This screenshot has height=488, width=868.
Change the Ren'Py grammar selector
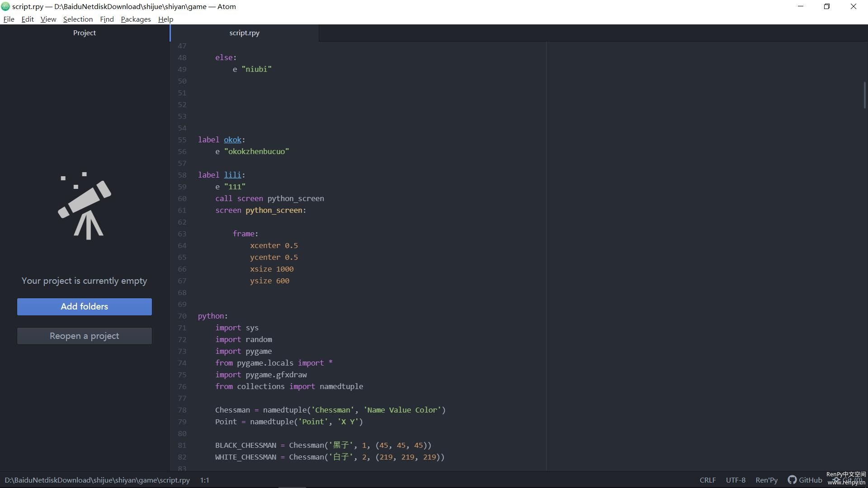(766, 480)
